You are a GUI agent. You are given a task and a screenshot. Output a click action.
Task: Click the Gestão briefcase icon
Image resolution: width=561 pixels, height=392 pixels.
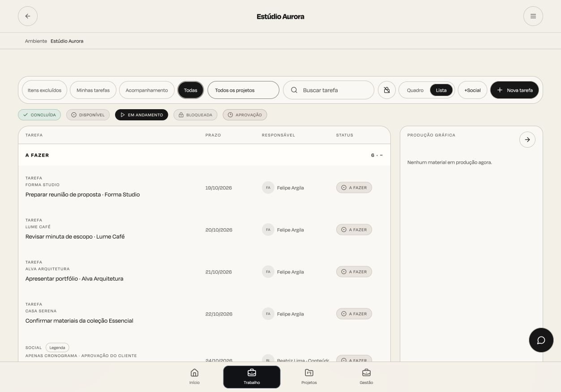click(x=366, y=373)
